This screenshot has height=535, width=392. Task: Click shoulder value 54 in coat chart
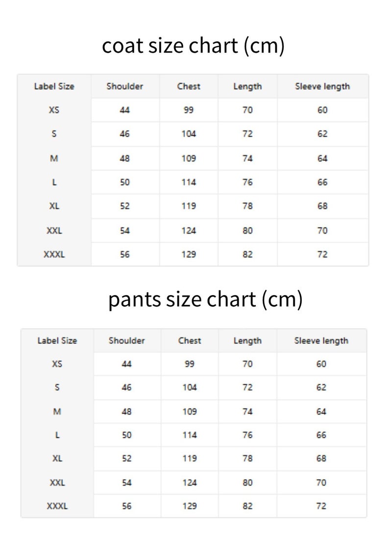point(125,231)
